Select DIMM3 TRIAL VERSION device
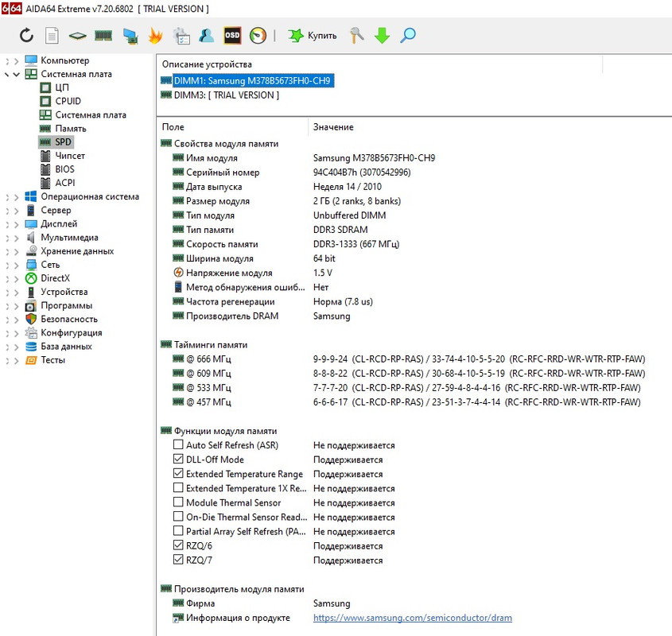This screenshot has width=672, height=636. point(227,95)
